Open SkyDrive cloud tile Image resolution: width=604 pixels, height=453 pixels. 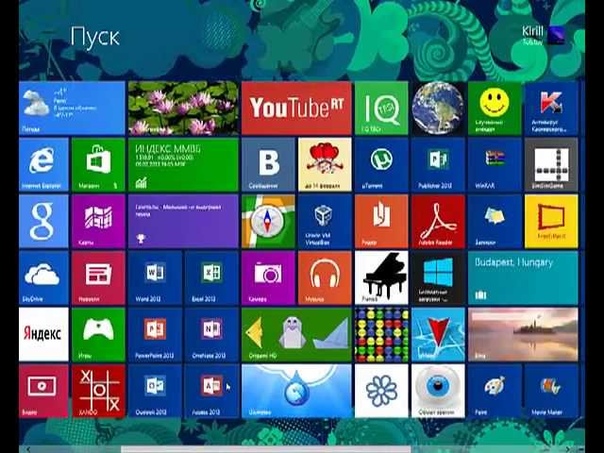pos(44,278)
